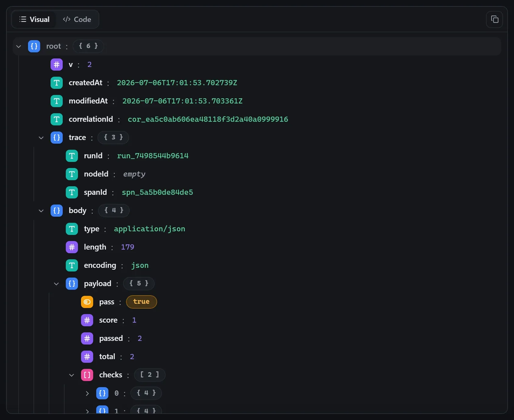
Task: Select the createdAt value 2026-07-06T17:01:53.702739Z
Action: click(x=177, y=83)
